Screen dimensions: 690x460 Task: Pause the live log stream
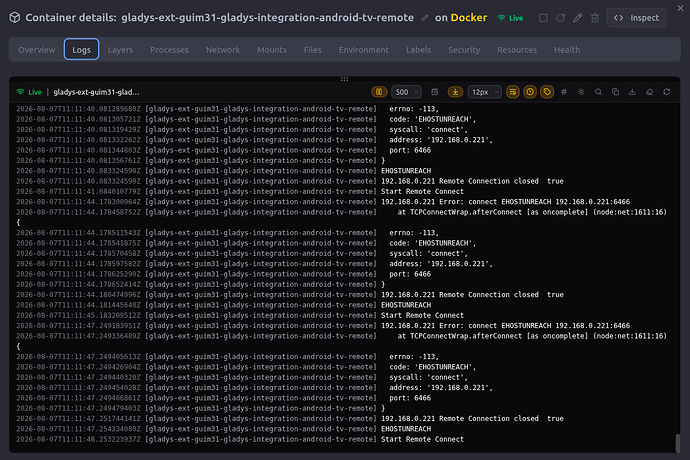point(379,92)
